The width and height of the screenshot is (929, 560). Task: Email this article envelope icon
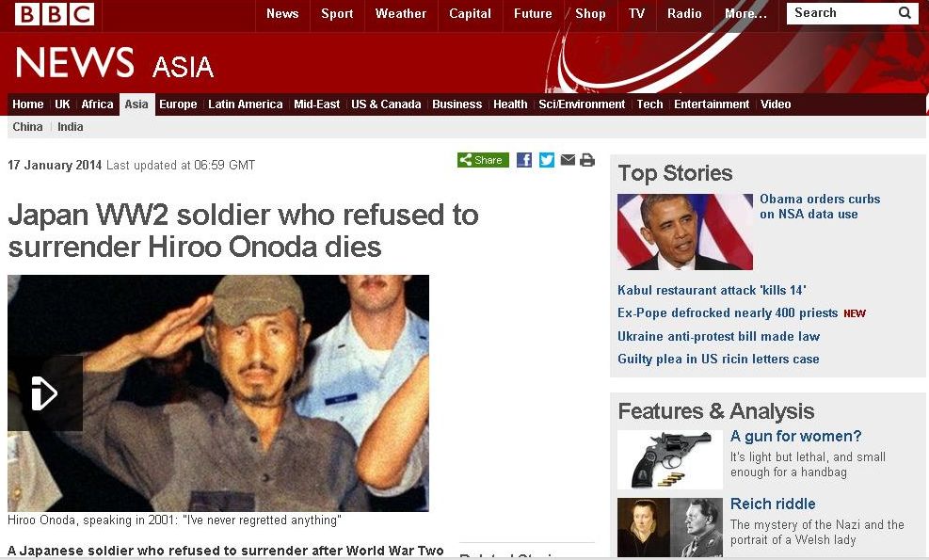pyautogui.click(x=568, y=160)
